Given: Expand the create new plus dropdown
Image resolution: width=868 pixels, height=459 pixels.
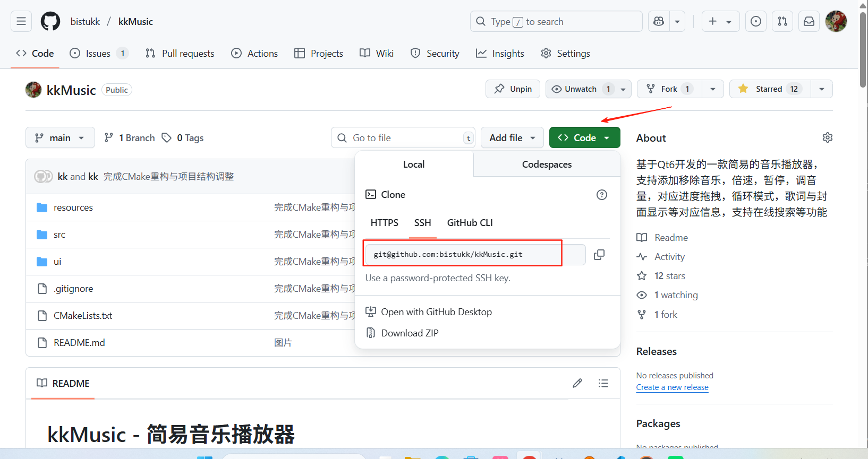Looking at the screenshot, I should pos(720,21).
